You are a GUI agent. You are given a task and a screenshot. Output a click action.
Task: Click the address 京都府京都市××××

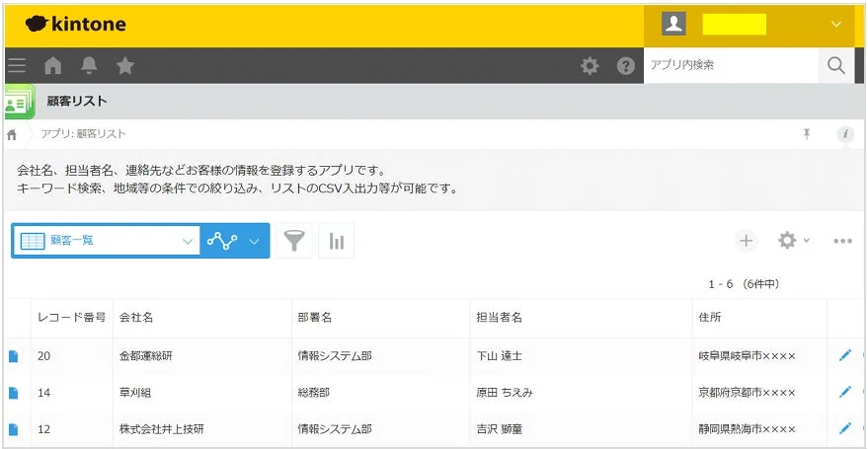747,393
